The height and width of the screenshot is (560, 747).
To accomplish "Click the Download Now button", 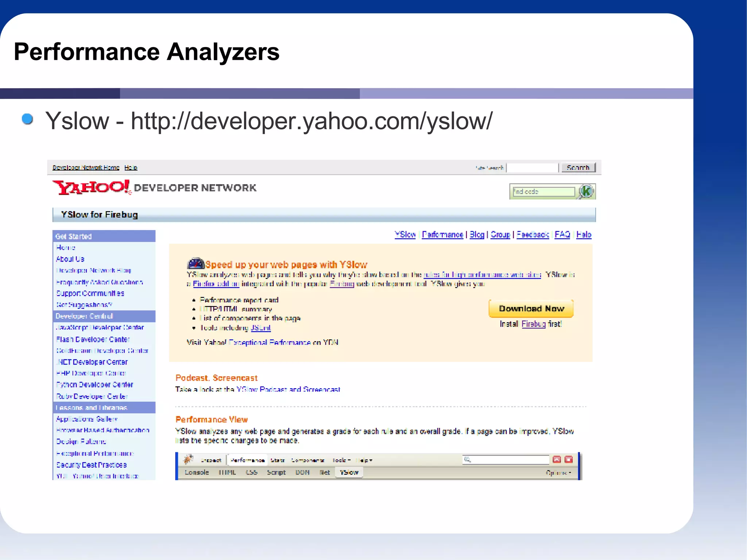I will [531, 309].
